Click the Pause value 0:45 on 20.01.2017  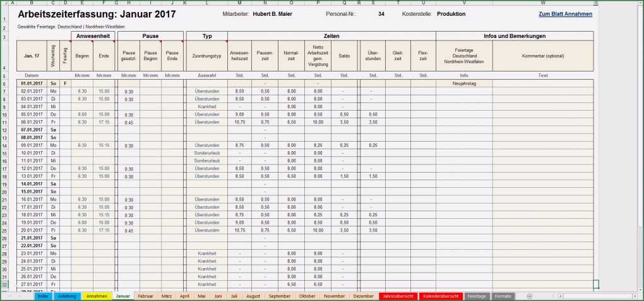click(x=129, y=231)
